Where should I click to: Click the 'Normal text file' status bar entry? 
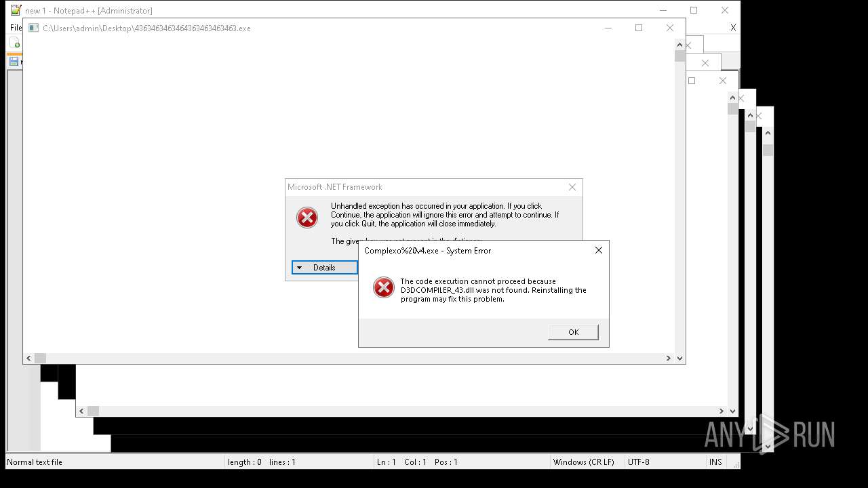tap(35, 462)
